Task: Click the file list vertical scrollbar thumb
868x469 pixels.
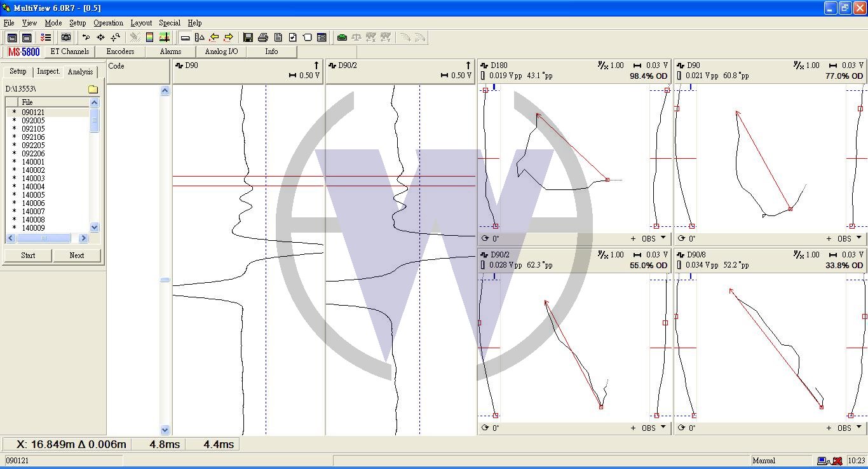Action: point(95,120)
